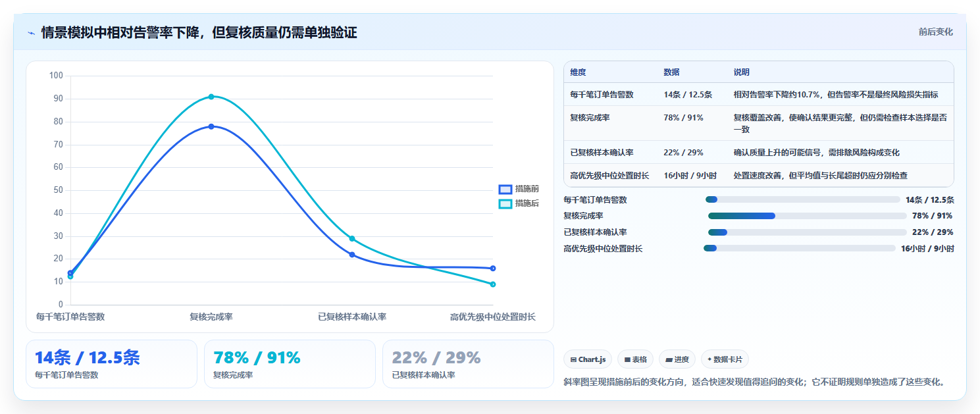Click the 前后变化 label in header
This screenshot has width=980, height=414.
coord(936,32)
